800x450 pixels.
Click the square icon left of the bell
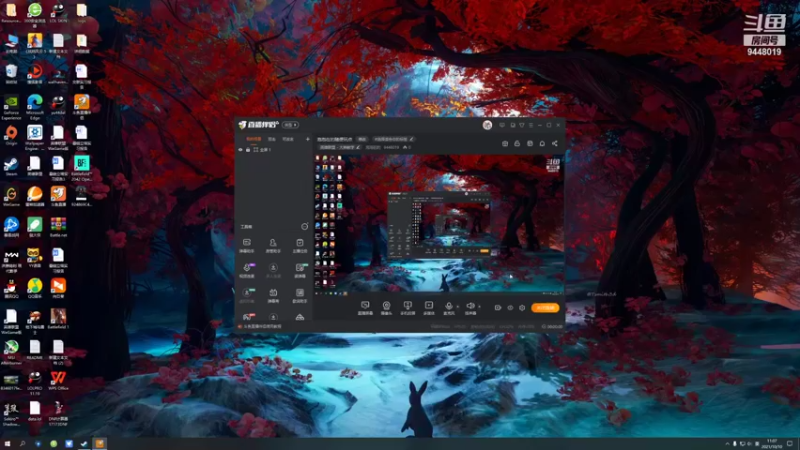point(530,144)
